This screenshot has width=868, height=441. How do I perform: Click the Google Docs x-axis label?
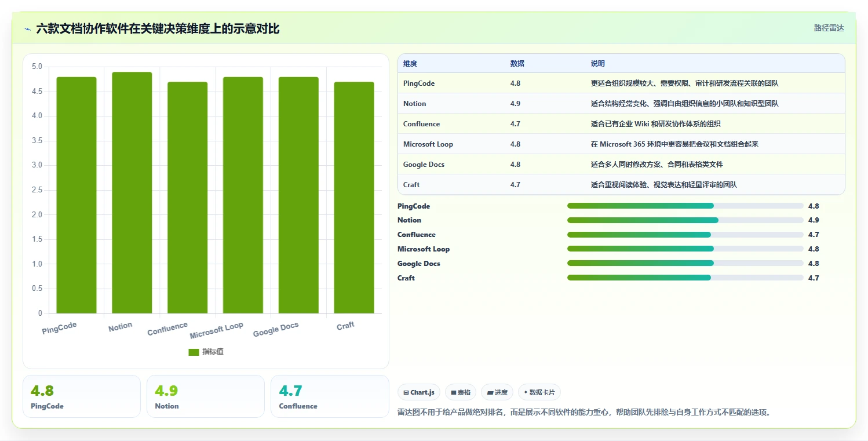276,329
